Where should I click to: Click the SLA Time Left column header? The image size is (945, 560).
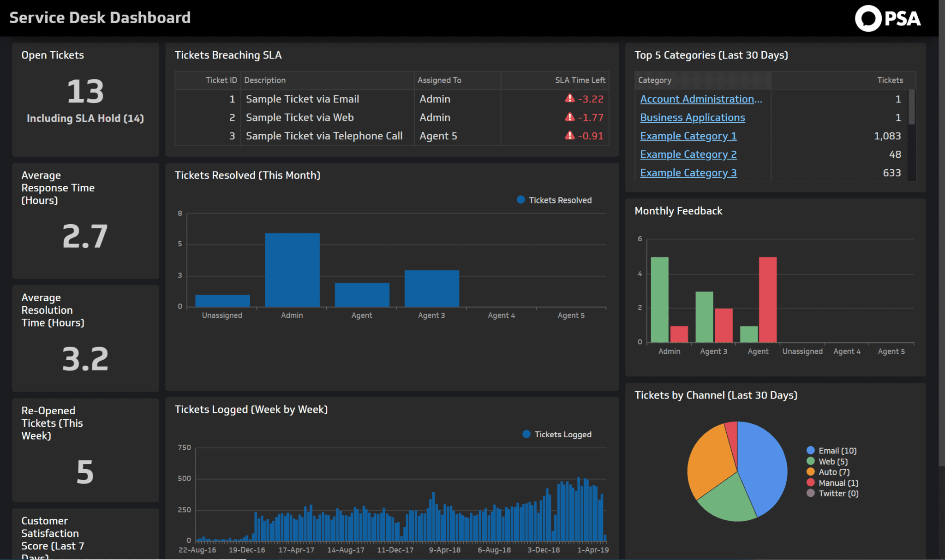coord(580,80)
